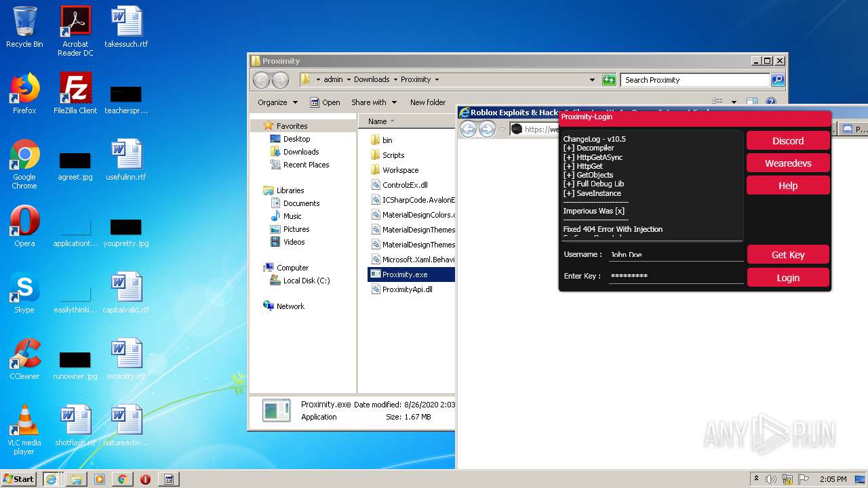Show hidden system tray icons
The width and height of the screenshot is (868, 488).
coord(756,479)
